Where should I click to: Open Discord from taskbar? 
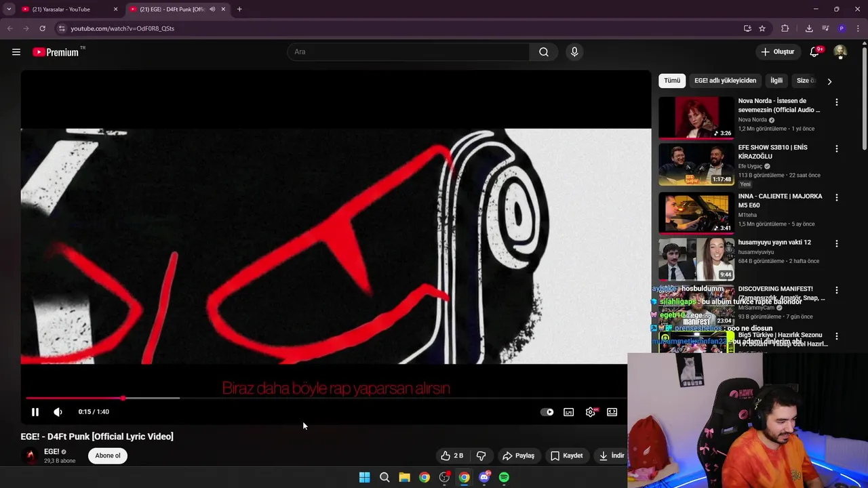[484, 477]
